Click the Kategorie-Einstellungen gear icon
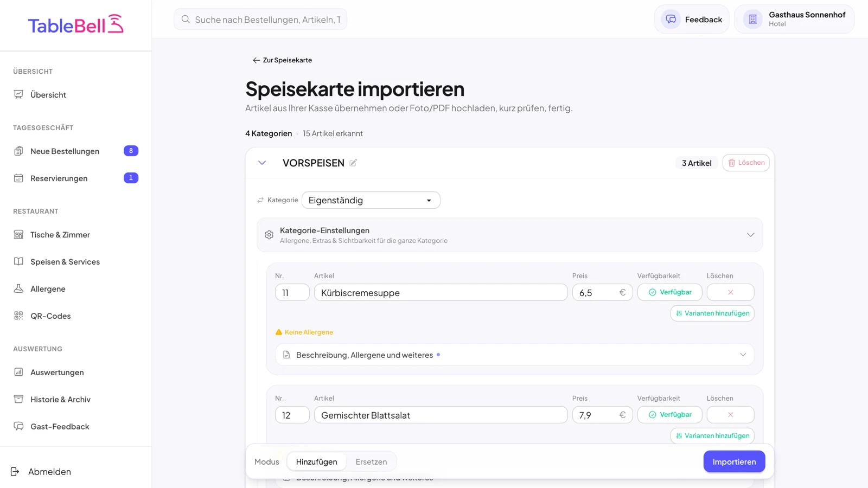This screenshot has height=488, width=868. pos(269,235)
